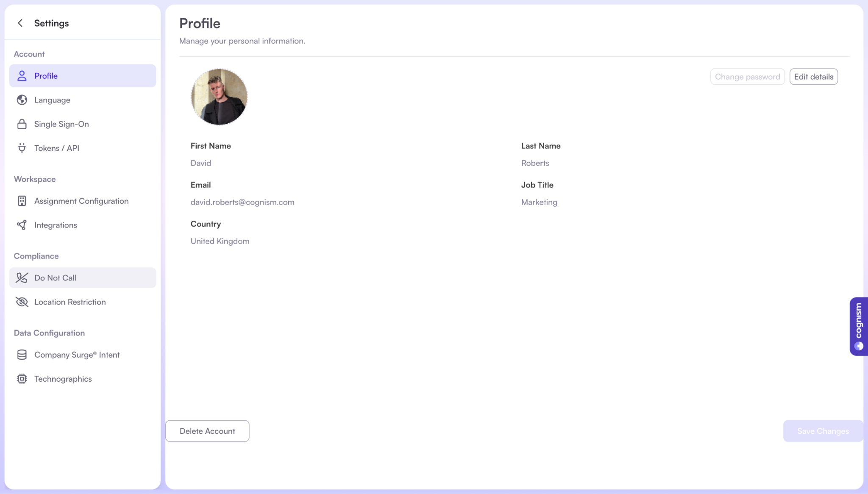Open the Location Restriction section
Screen dimensions: 868x494
coord(70,302)
